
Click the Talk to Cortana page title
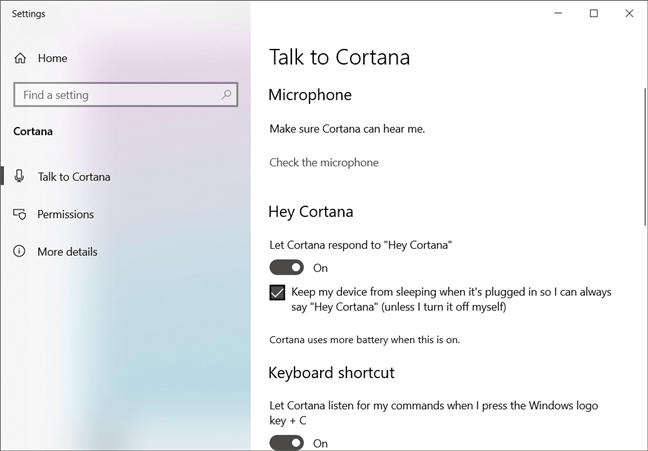coord(339,57)
